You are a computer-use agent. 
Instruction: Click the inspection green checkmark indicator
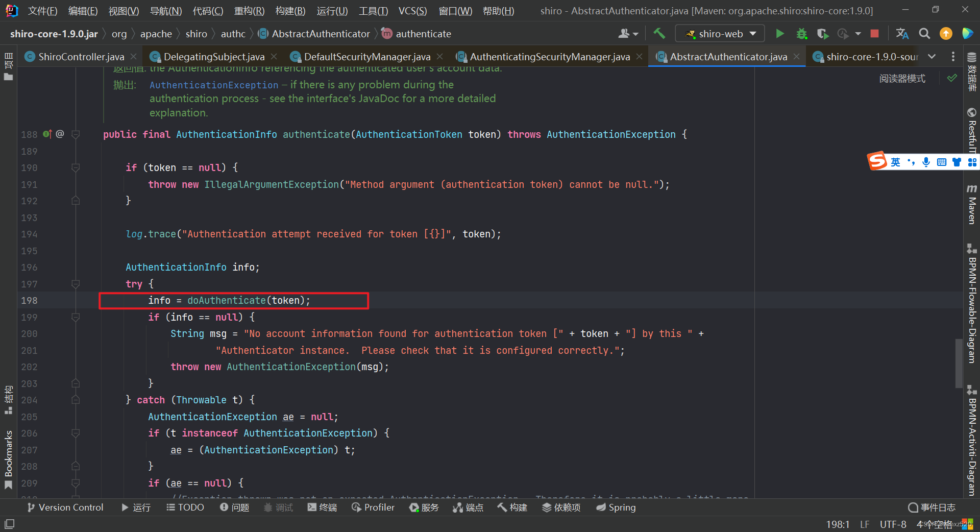pos(952,78)
